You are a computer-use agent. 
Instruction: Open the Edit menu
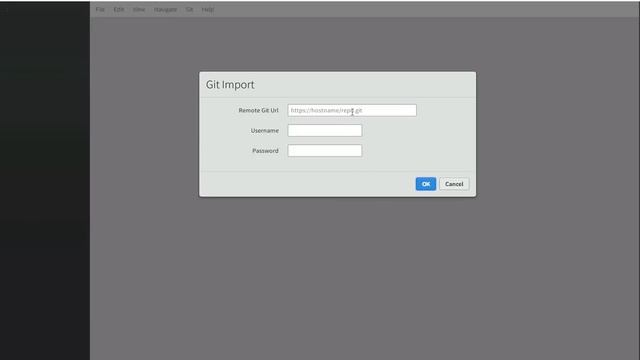119,9
